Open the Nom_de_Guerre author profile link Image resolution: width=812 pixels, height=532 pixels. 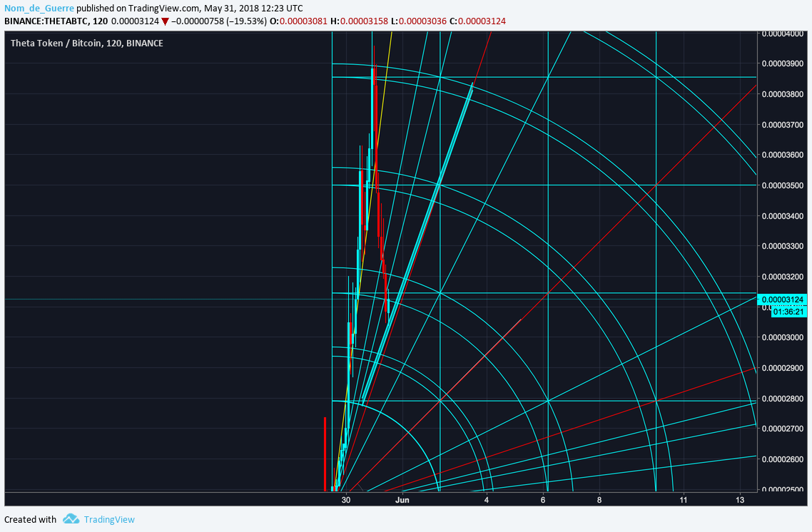pos(39,9)
